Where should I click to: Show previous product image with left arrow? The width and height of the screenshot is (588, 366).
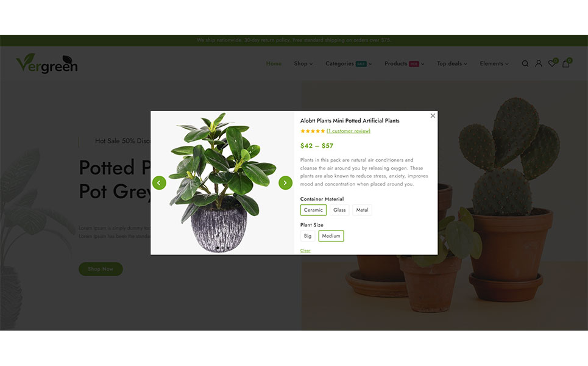point(159,183)
